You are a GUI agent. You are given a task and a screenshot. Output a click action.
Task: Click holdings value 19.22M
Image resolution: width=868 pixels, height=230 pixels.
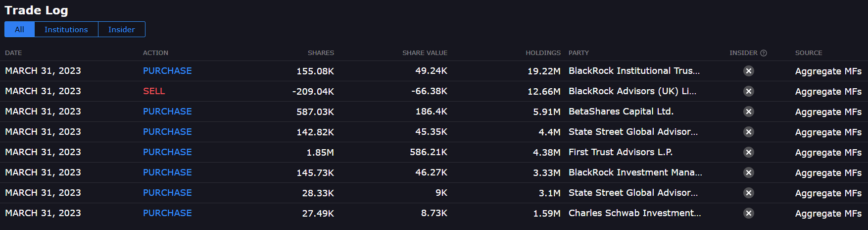(544, 71)
